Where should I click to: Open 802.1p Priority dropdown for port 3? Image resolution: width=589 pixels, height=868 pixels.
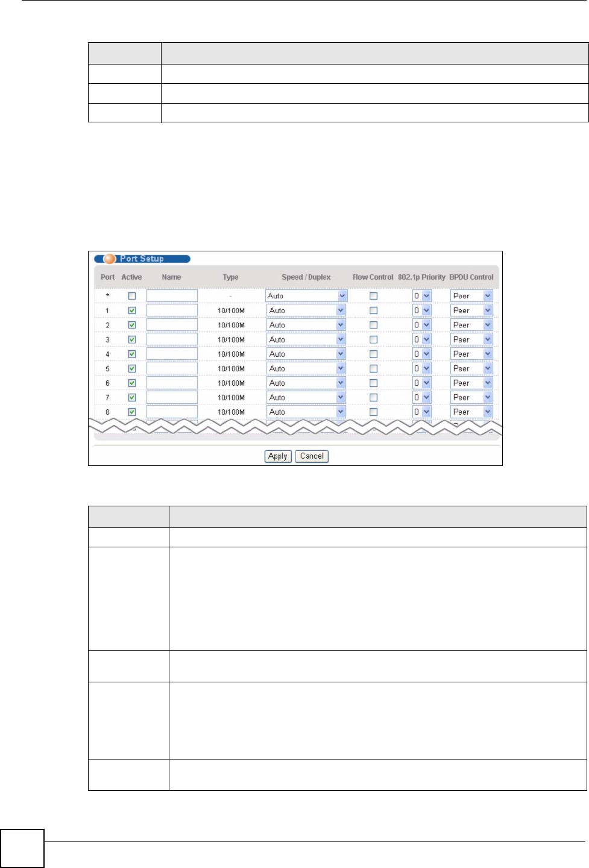pos(422,339)
